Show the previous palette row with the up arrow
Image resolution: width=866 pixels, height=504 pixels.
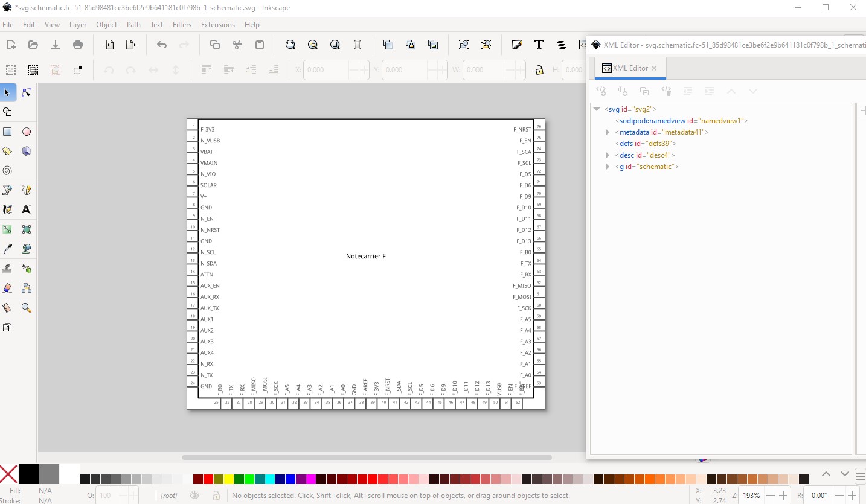tap(826, 474)
